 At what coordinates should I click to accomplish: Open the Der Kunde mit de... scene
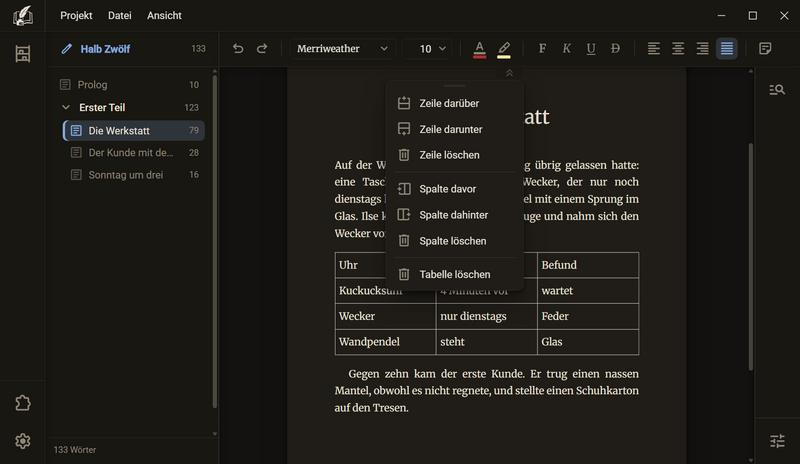134,153
